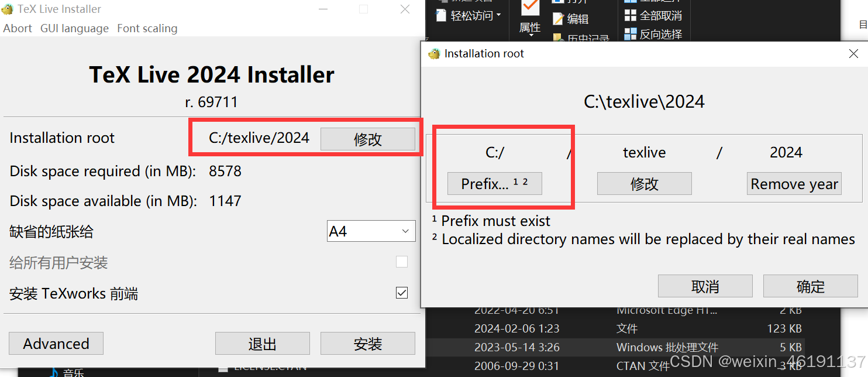Expand the 轻松访问 dropdown arrow
868x377 pixels.
tap(498, 16)
